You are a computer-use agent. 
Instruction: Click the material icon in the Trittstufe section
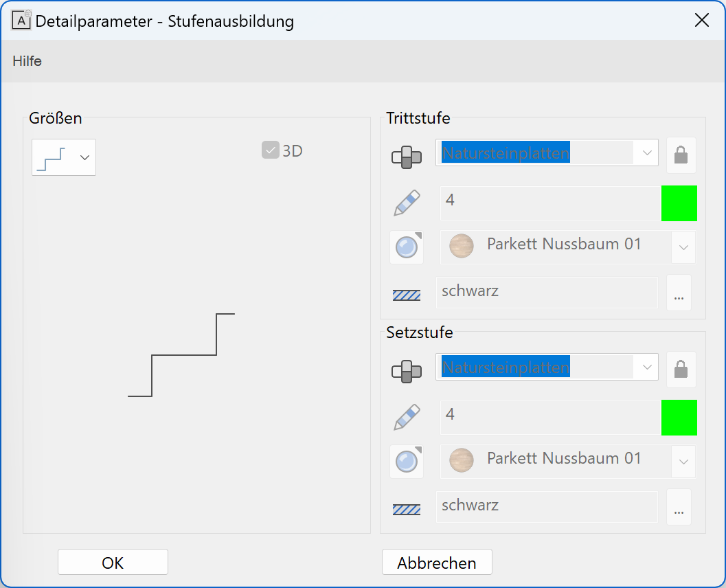coord(406,157)
